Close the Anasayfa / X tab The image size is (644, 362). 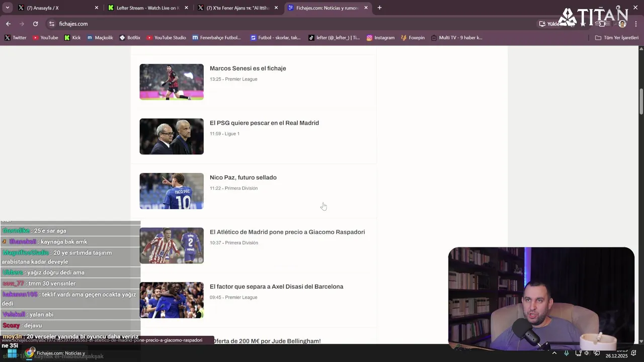click(97, 8)
